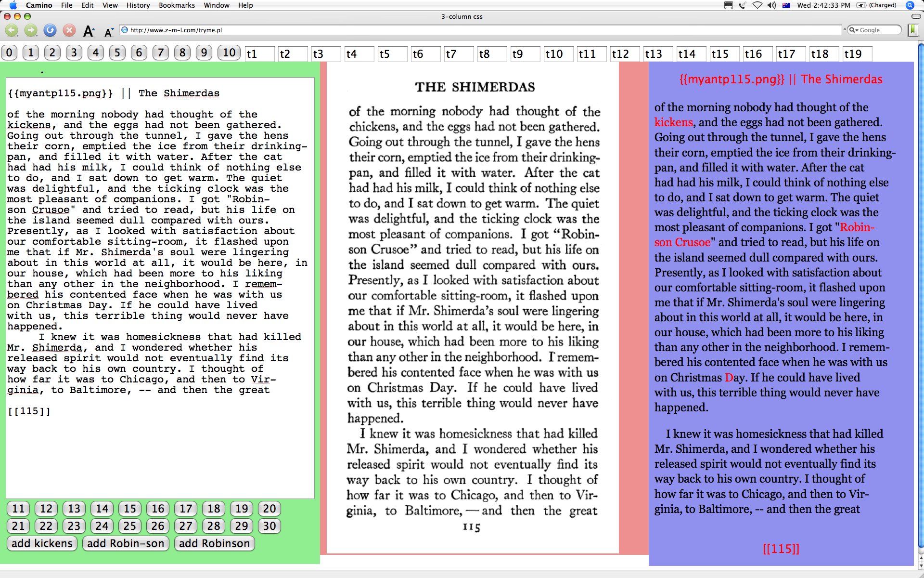924x578 pixels.
Task: Open the Help menu
Action: click(245, 5)
